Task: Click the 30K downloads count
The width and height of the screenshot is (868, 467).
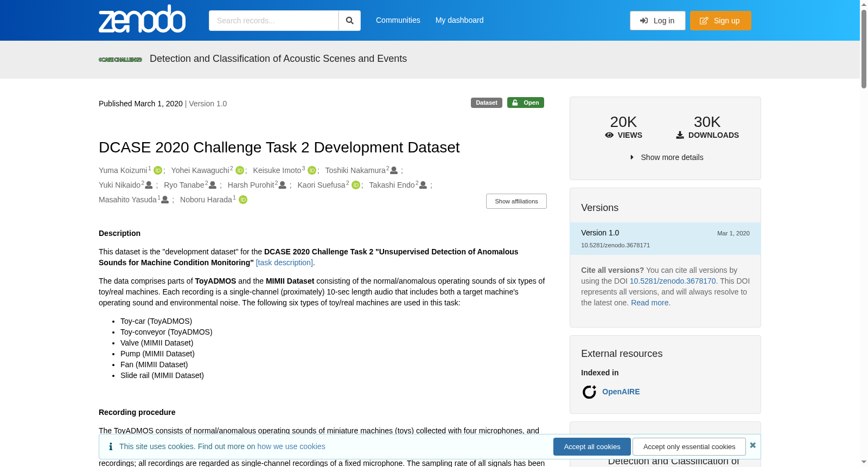Action: (x=707, y=122)
